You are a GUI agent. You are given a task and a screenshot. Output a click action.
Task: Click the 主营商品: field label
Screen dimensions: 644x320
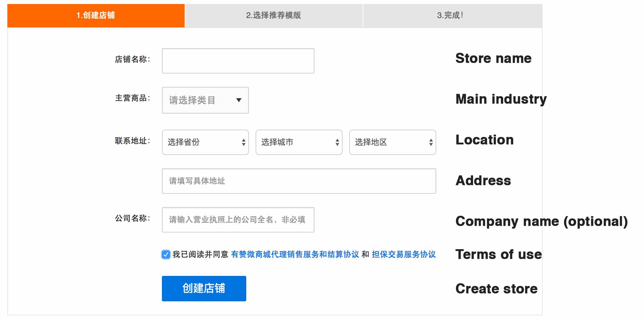pyautogui.click(x=133, y=98)
